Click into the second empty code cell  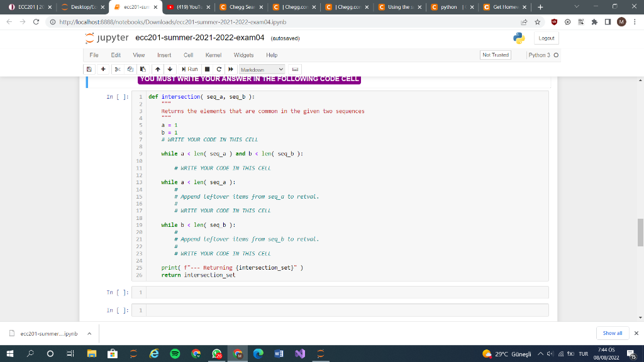(x=347, y=310)
